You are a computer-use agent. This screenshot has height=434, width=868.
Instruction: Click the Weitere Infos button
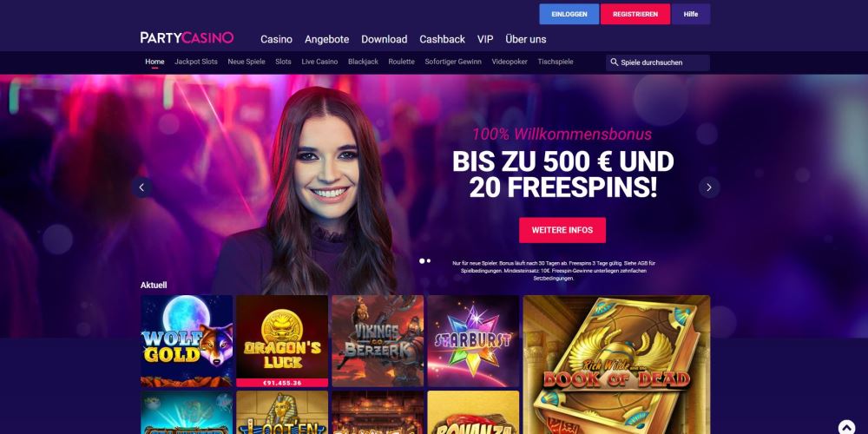coord(562,230)
